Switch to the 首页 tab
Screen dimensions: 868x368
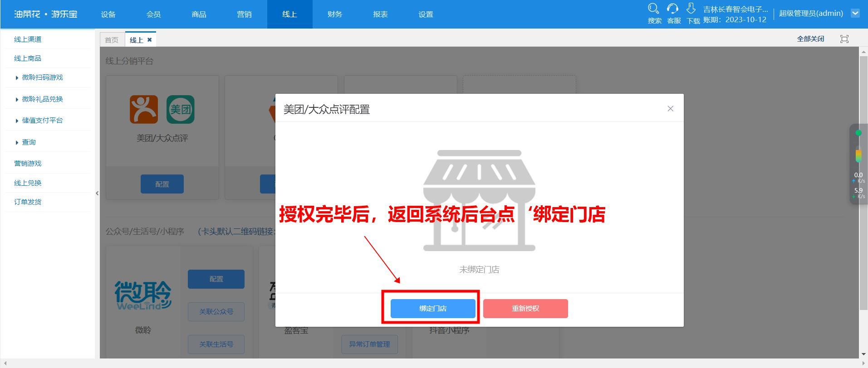112,40
